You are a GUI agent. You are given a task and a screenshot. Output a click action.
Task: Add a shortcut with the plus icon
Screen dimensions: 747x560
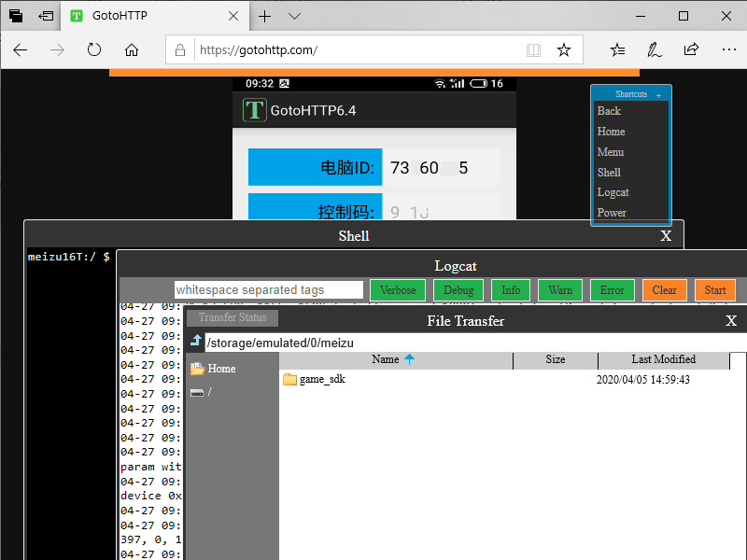pos(658,95)
